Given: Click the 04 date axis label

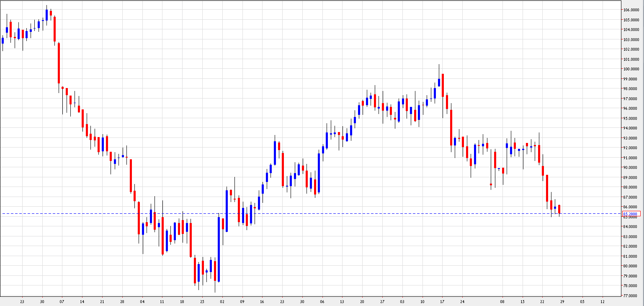Looking at the screenshot, I should [x=142, y=301].
